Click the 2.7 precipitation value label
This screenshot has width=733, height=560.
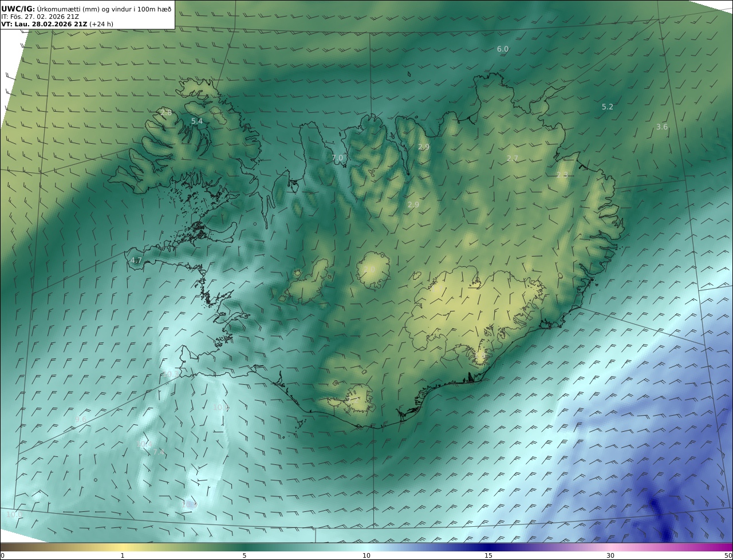click(513, 159)
